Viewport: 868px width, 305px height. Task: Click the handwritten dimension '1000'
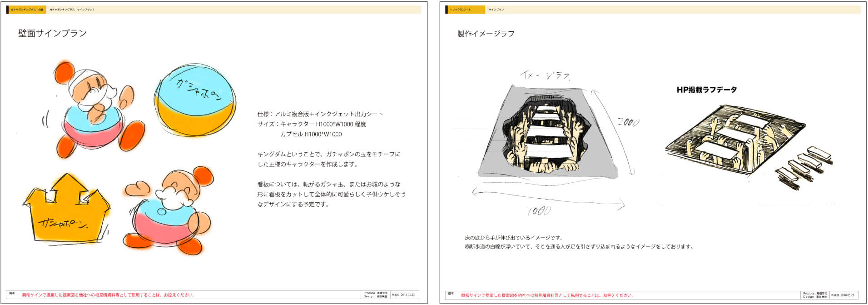[x=539, y=211]
